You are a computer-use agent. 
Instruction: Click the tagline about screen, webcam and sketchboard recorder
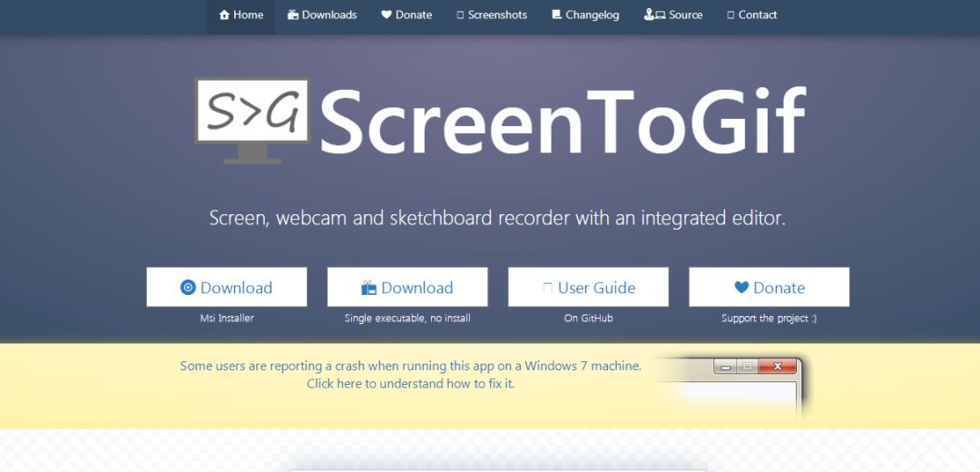[x=497, y=218]
